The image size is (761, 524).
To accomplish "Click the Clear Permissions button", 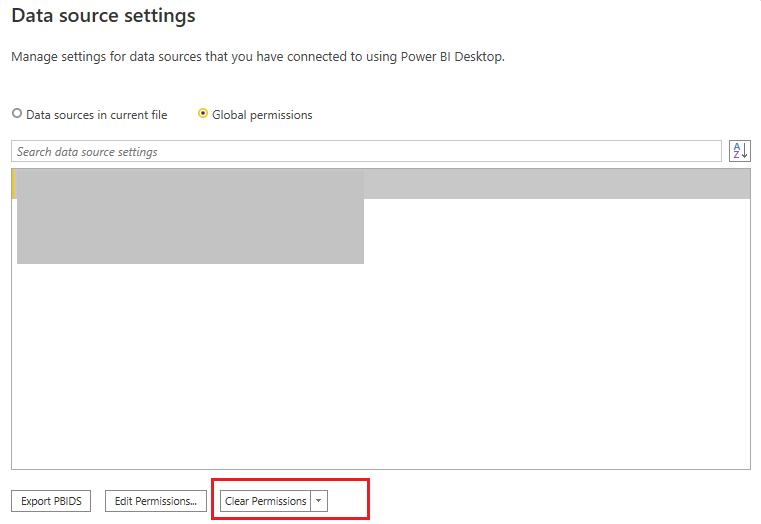I will (265, 501).
